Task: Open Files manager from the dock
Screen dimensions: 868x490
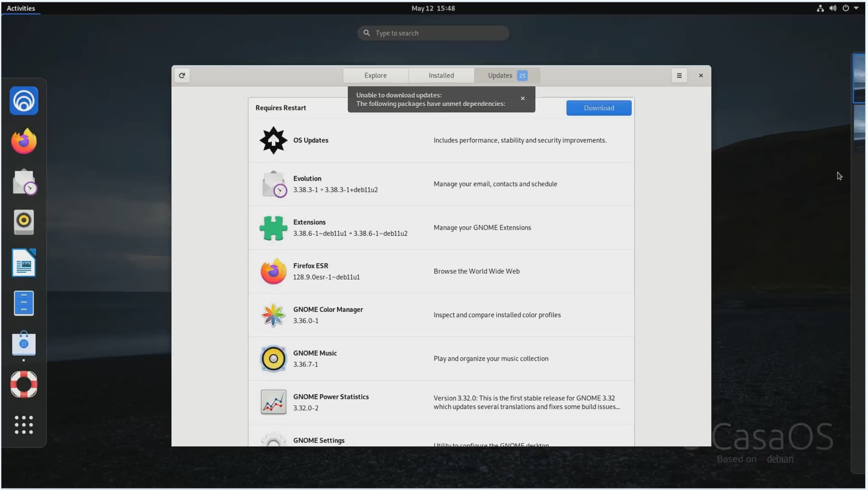Action: coord(24,303)
